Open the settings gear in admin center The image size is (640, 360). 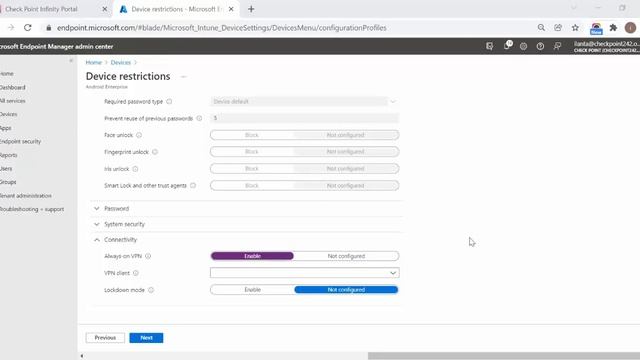523,47
